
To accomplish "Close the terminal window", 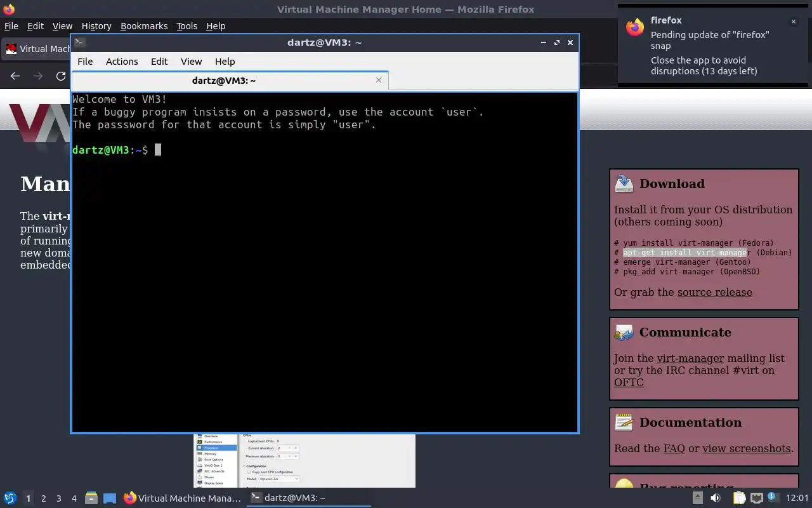I will pos(570,43).
